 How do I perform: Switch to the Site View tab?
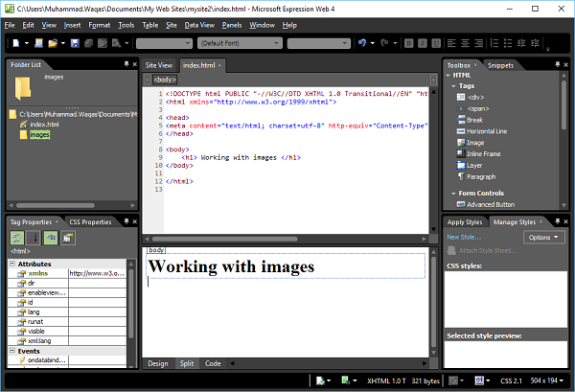[x=157, y=65]
